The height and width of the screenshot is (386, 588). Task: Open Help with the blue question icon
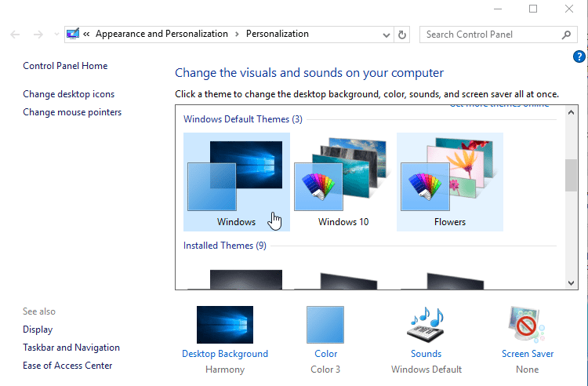coord(579,56)
